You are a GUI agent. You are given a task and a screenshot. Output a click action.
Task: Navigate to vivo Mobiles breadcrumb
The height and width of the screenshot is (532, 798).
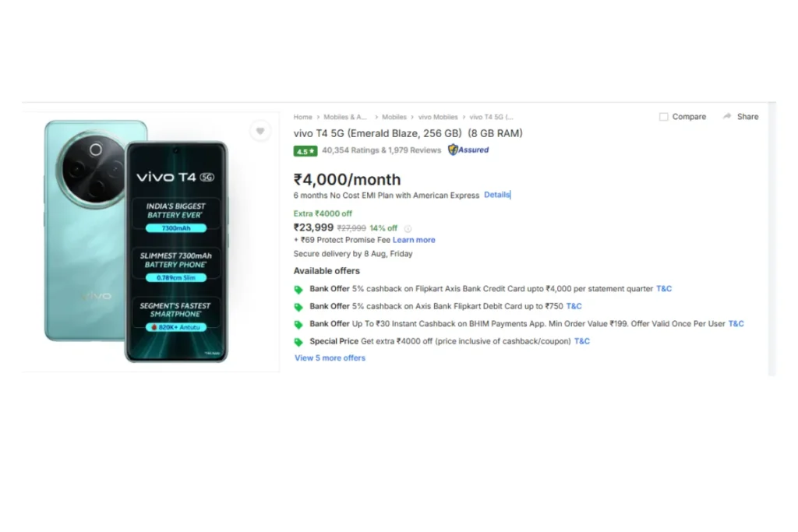(438, 117)
